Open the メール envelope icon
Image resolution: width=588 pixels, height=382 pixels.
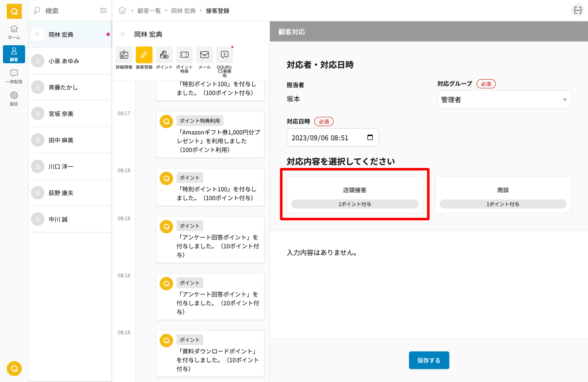[x=205, y=55]
